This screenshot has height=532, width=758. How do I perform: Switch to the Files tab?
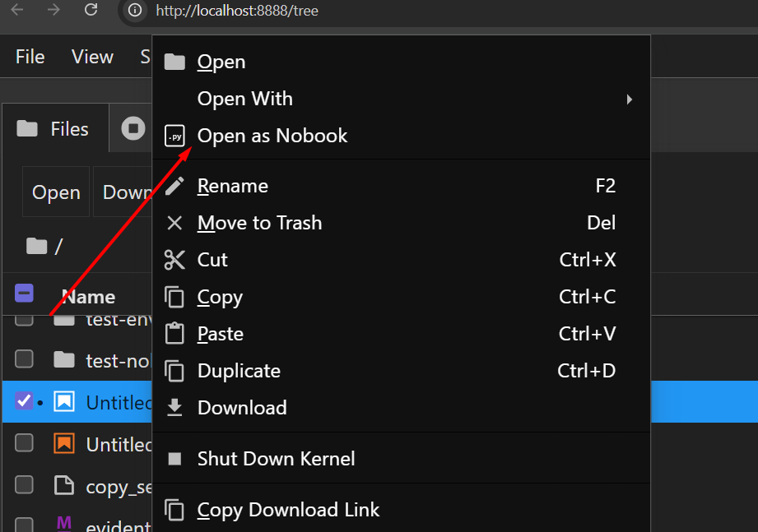(x=56, y=128)
